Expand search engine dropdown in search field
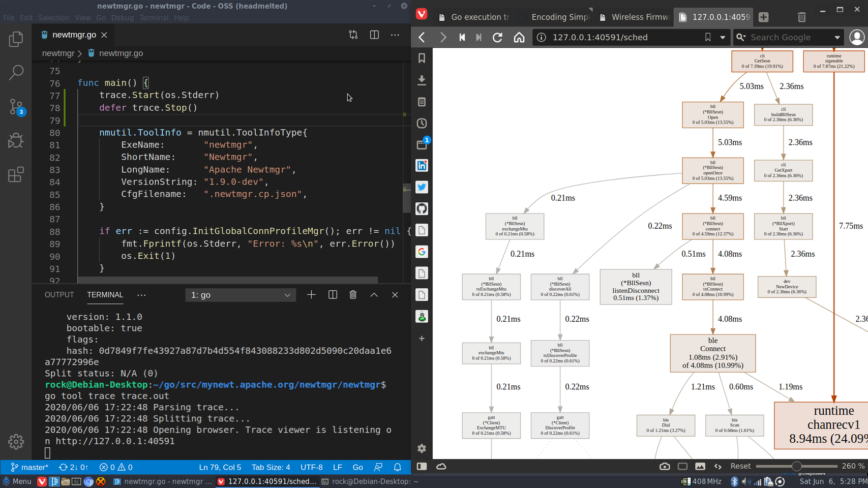Viewport: 868px width, 488px height. point(837,37)
